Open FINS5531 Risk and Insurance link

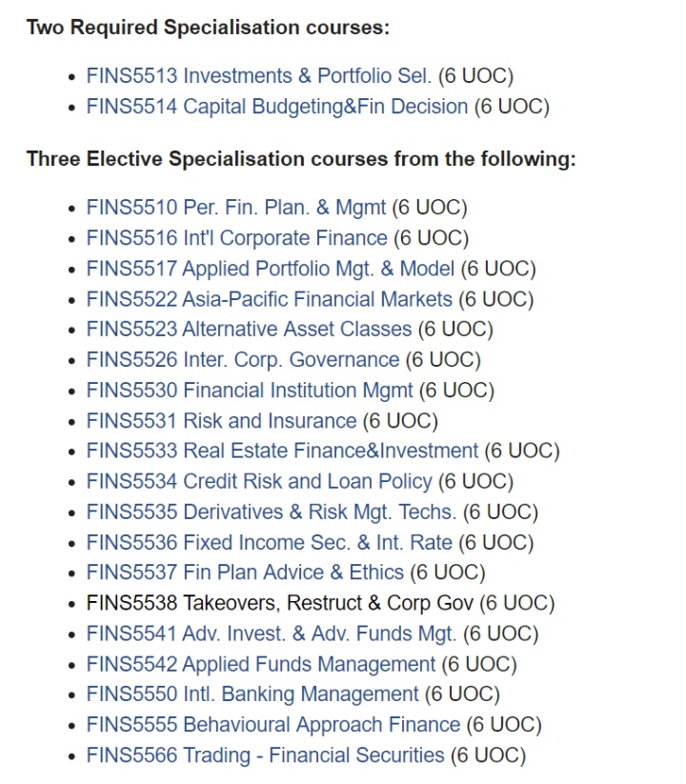[x=221, y=420]
